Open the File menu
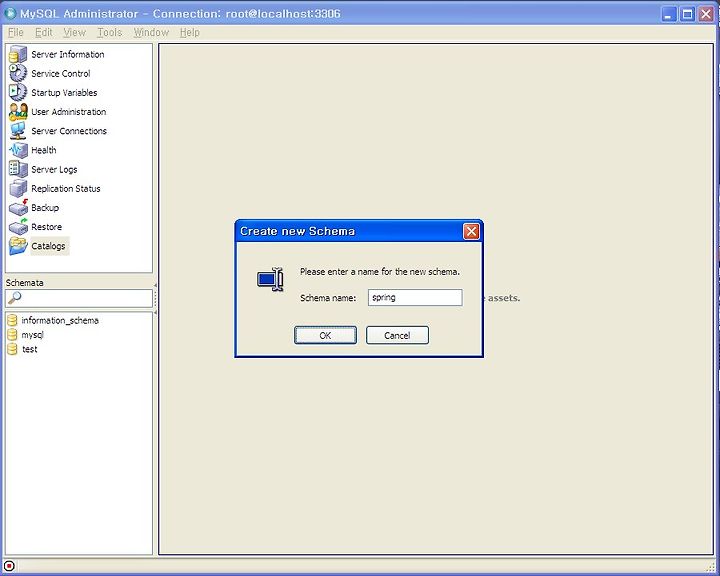This screenshot has height=576, width=720. point(16,33)
